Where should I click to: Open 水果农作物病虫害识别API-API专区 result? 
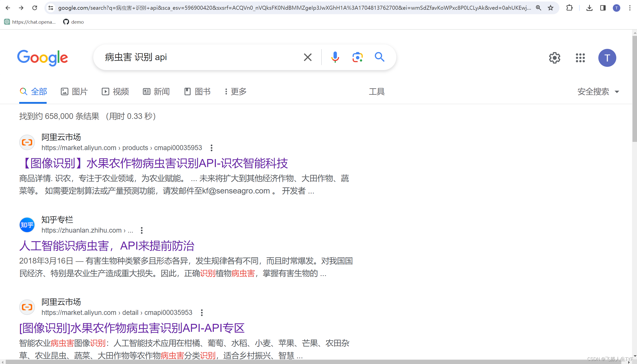tap(132, 328)
